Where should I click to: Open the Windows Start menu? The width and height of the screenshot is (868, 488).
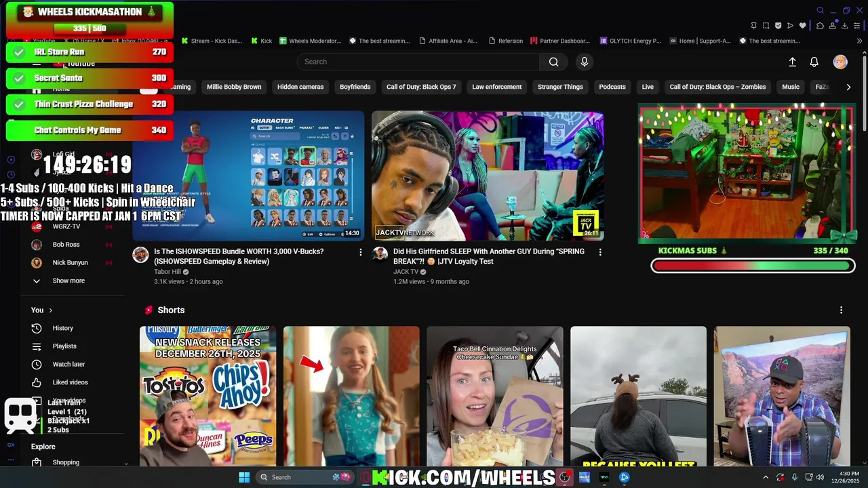point(244,477)
